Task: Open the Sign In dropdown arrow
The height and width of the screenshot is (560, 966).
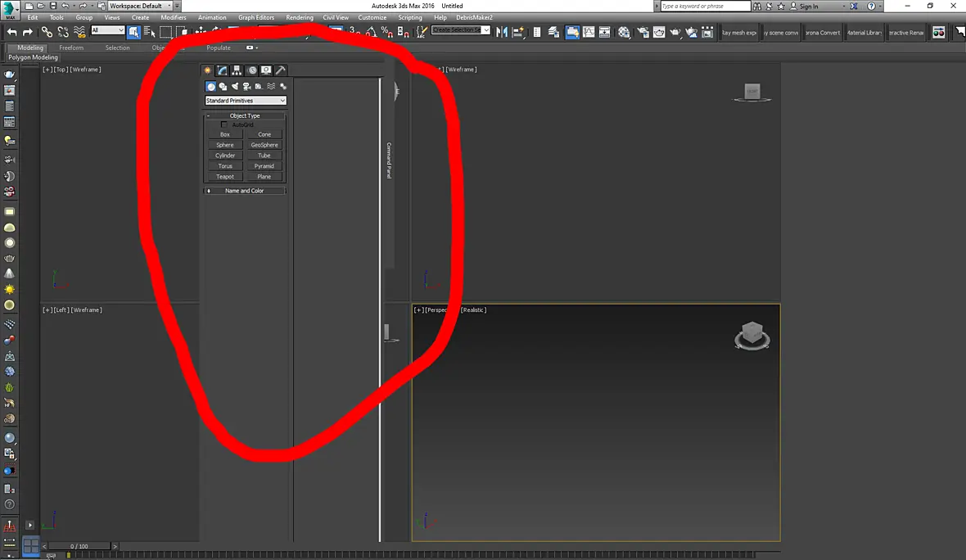Action: point(843,7)
